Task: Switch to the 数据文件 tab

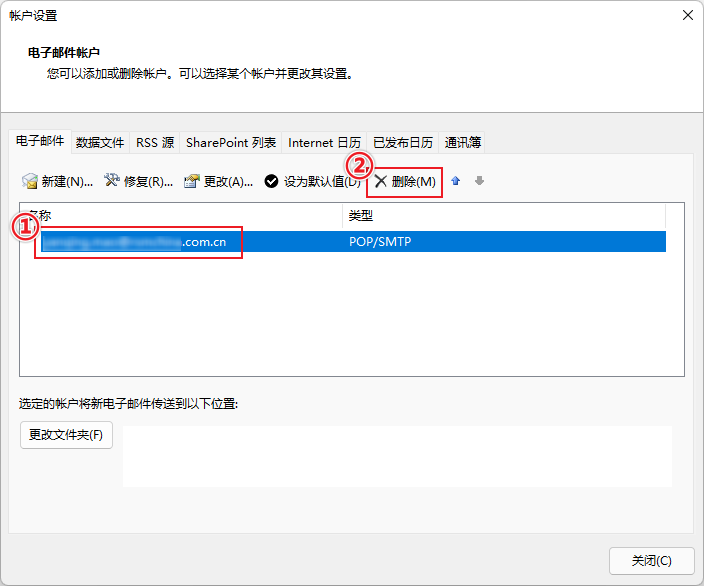Action: click(100, 143)
